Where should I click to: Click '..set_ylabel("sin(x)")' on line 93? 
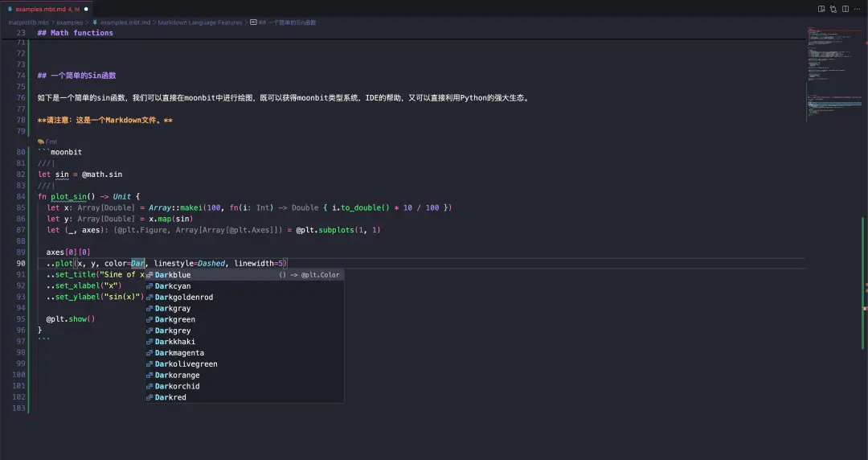(95, 297)
